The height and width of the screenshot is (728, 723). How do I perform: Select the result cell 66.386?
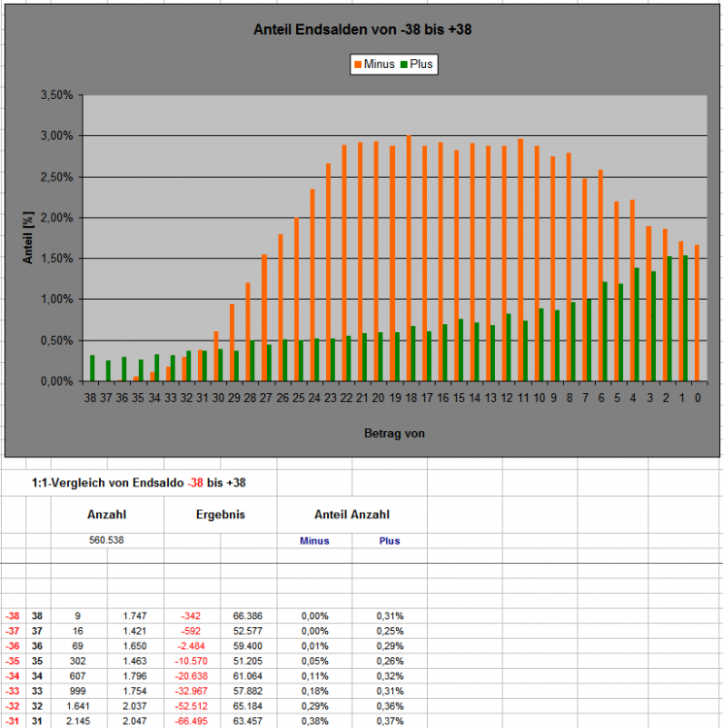coord(248,616)
